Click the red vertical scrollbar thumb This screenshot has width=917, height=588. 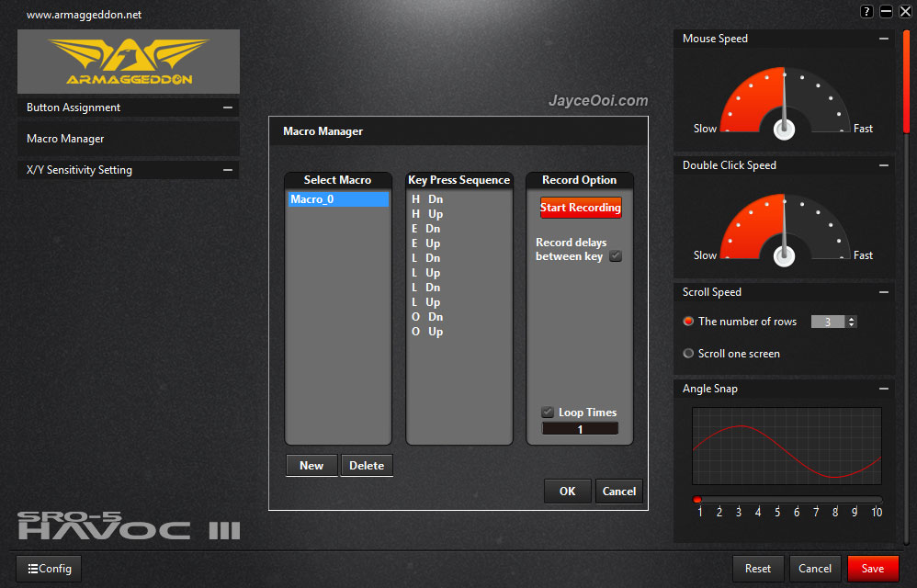click(x=907, y=82)
